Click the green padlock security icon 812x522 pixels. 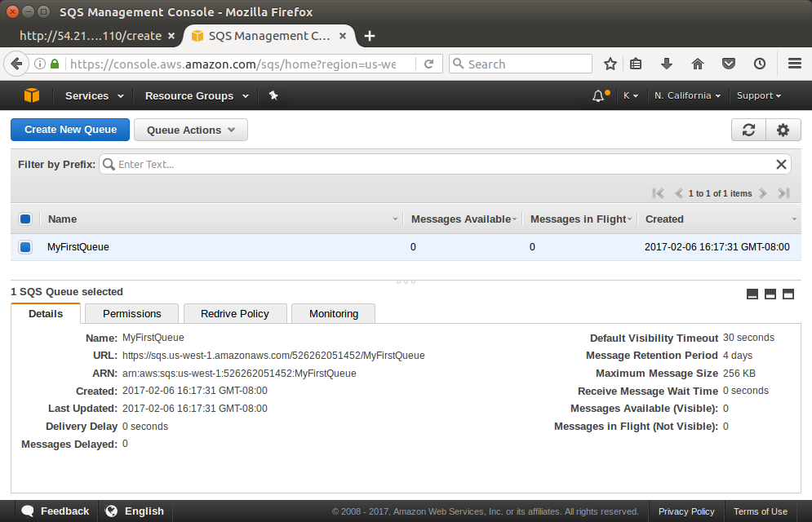click(x=55, y=64)
